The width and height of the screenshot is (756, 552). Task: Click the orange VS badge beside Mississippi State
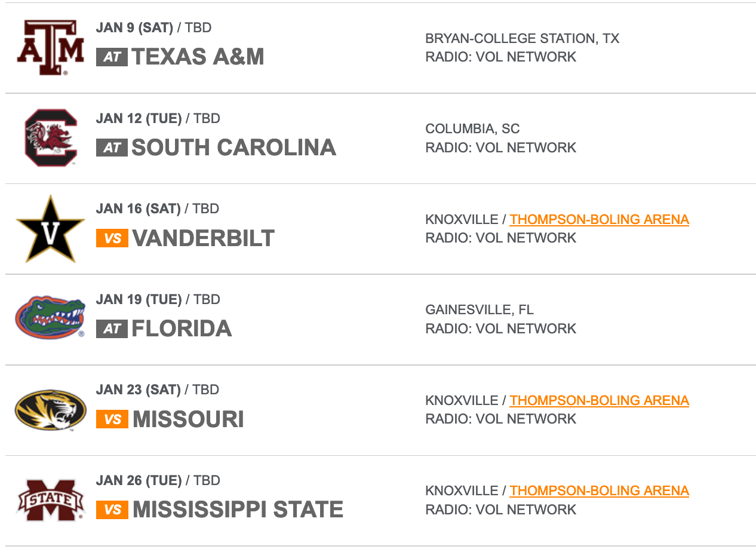(112, 510)
